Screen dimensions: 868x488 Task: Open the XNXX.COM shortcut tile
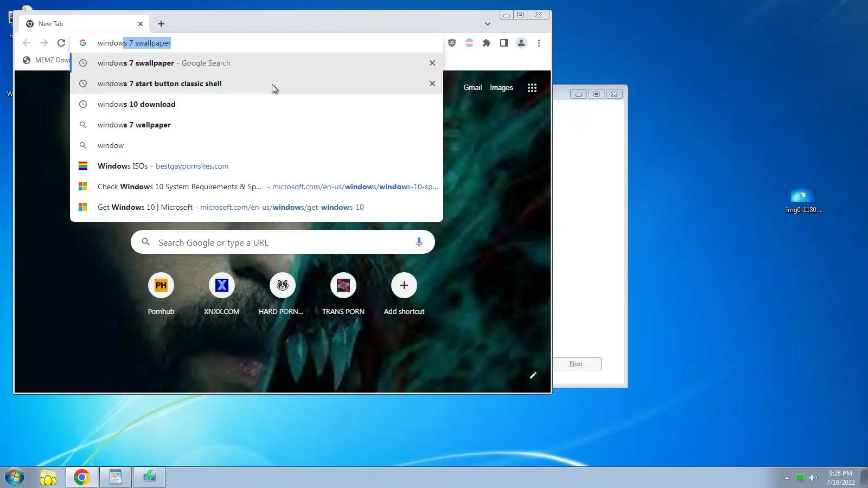click(222, 294)
